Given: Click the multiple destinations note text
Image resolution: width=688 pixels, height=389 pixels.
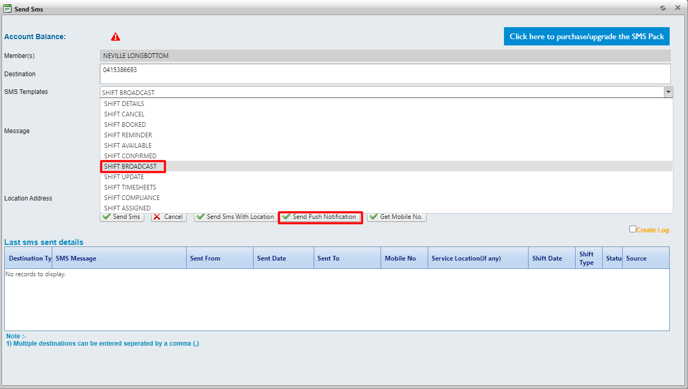Looking at the screenshot, I should 103,343.
